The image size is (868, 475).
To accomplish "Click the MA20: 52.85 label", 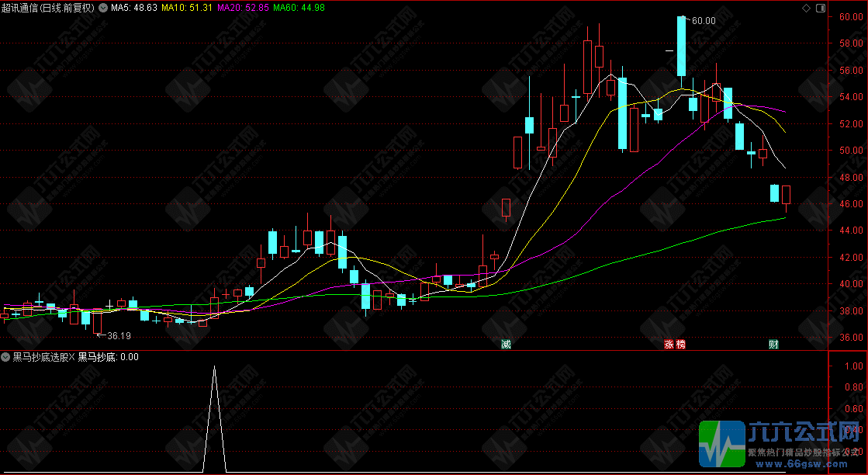I will tap(243, 8).
